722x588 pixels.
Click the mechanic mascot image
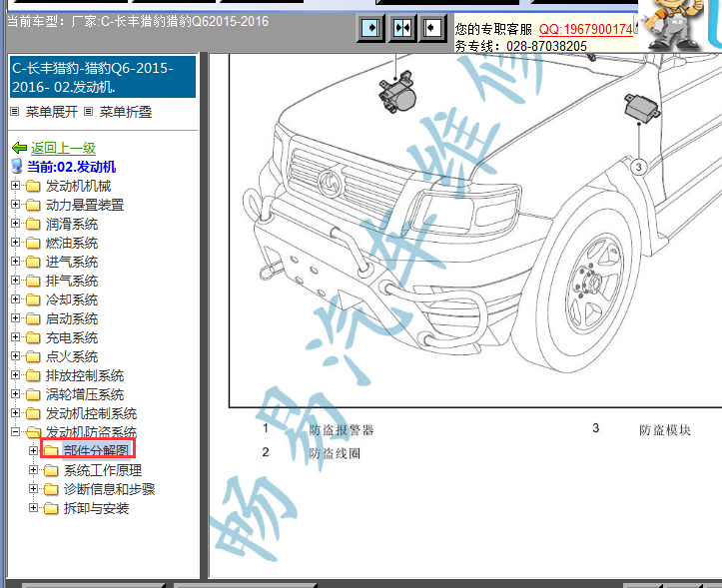pyautogui.click(x=673, y=24)
